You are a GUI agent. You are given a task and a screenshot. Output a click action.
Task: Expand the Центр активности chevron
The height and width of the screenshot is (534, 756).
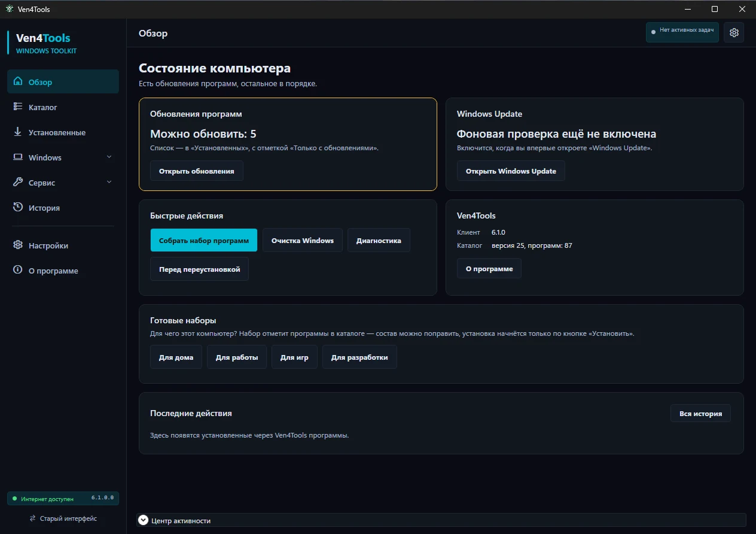point(143,520)
